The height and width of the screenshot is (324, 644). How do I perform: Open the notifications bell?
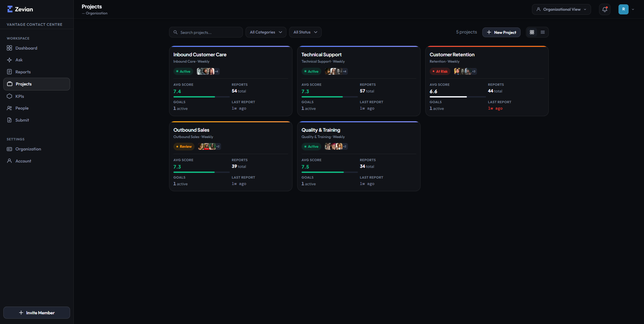coord(605,9)
